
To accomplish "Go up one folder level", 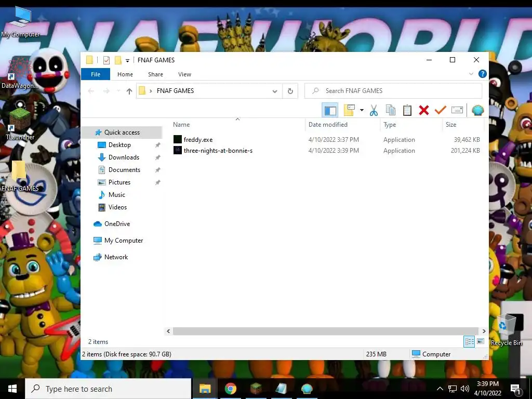I will pyautogui.click(x=129, y=91).
